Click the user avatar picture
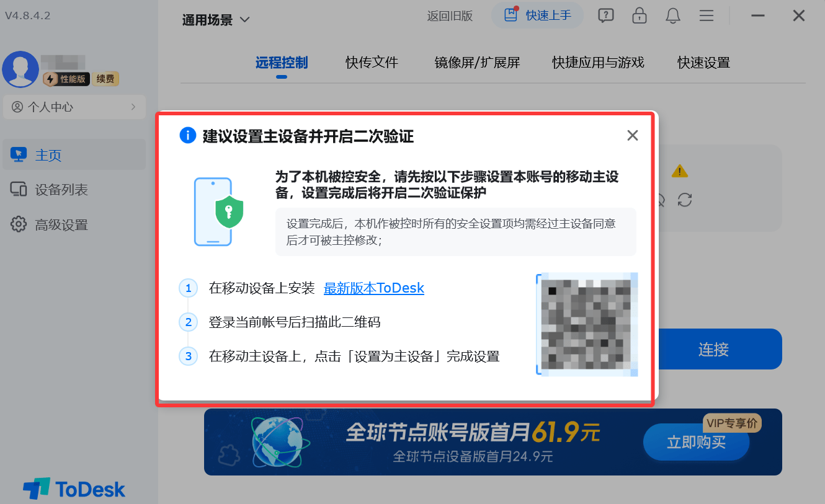Image resolution: width=825 pixels, height=504 pixels. [20, 69]
